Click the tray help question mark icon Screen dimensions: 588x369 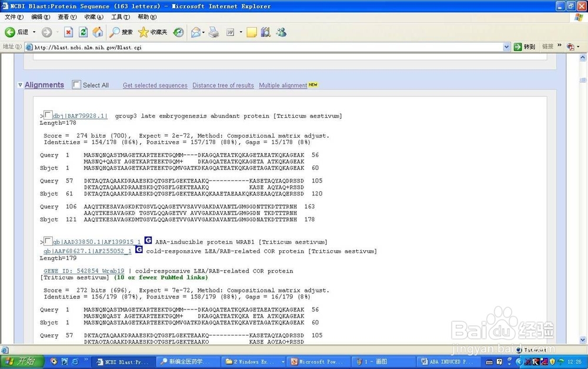[x=499, y=362]
